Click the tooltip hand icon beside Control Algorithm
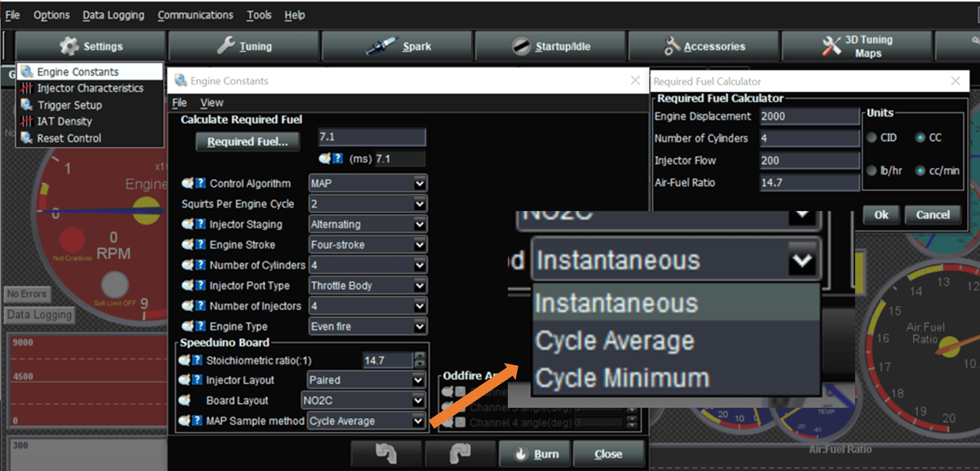Screen dimensions: 980x471 188,183
